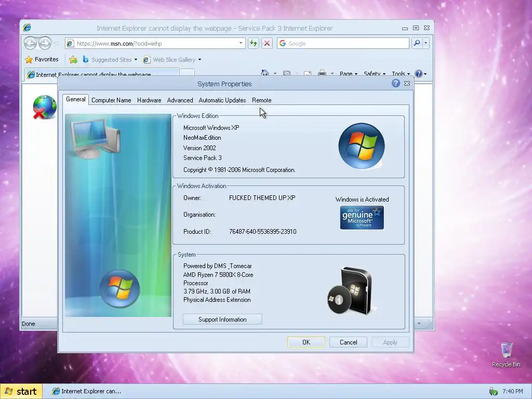This screenshot has width=532, height=399.
Task: Open the Tools menu in IE
Action: [x=401, y=74]
